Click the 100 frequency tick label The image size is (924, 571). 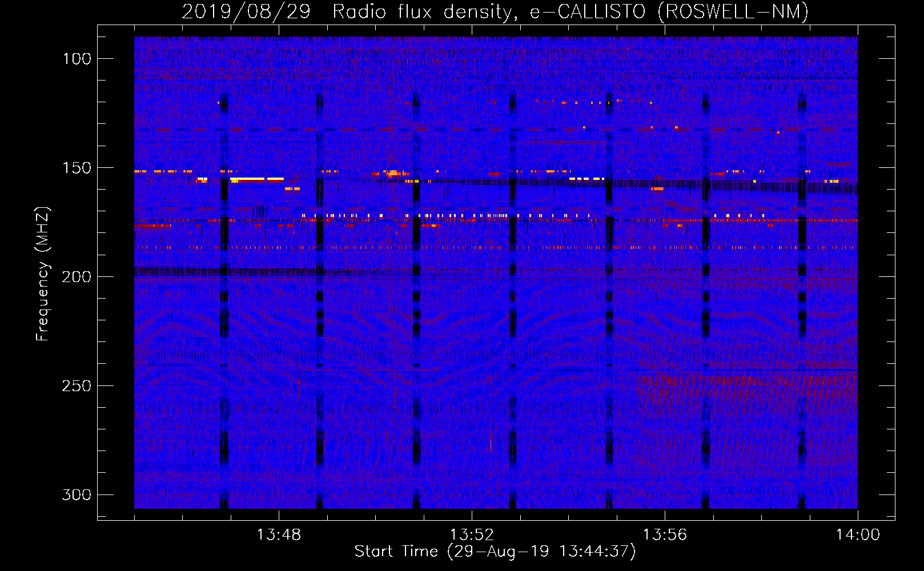77,59
